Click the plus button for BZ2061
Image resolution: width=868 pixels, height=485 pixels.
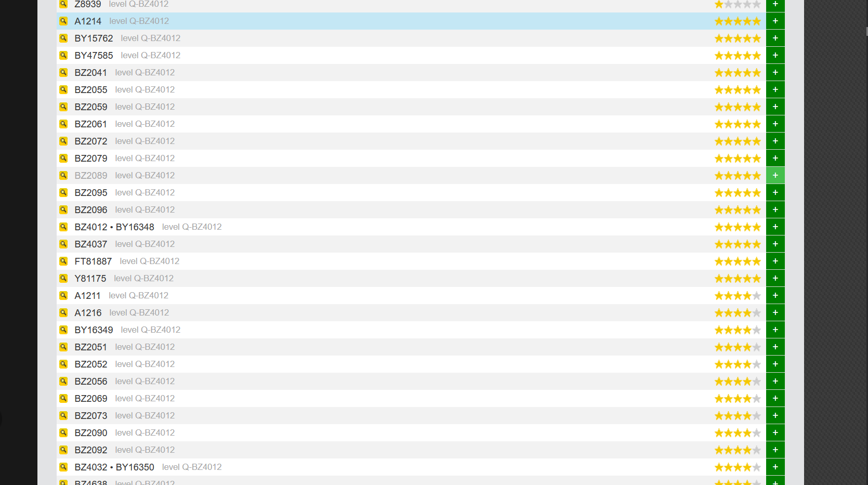[x=775, y=124]
